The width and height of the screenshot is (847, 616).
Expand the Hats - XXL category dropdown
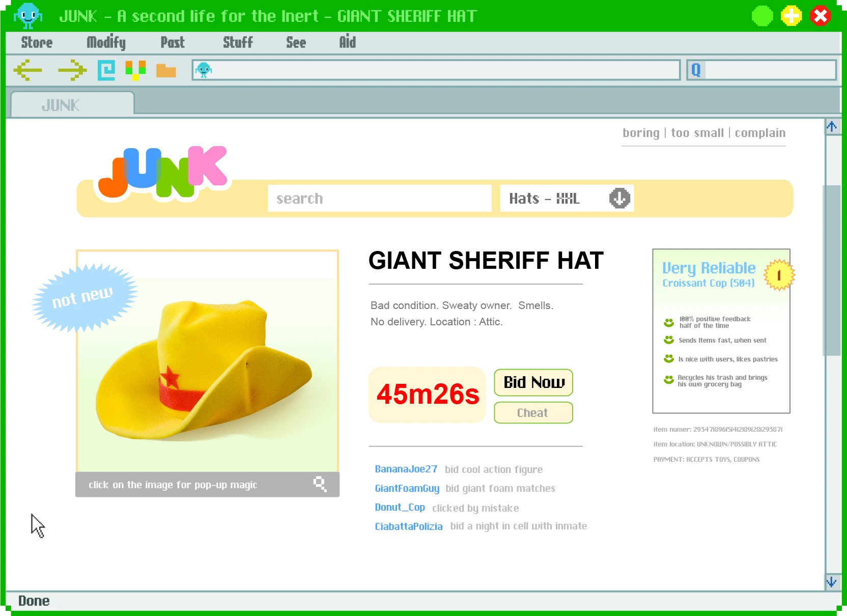[x=619, y=198]
